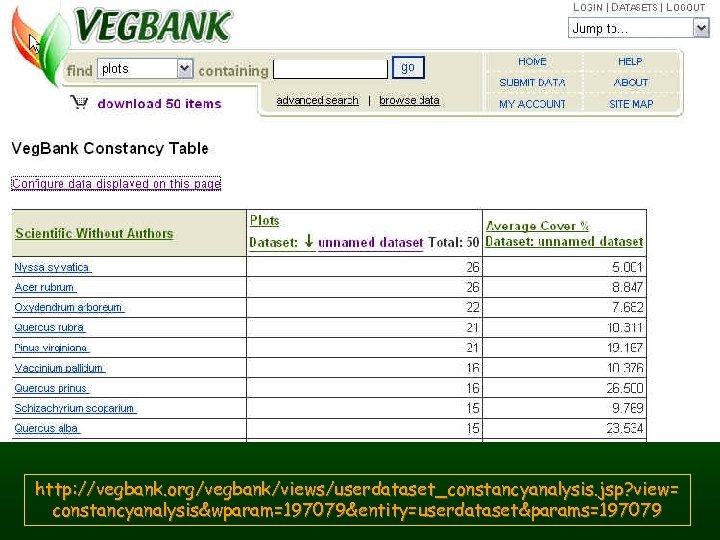
Task: Click the shopping cart icon
Action: point(79,102)
